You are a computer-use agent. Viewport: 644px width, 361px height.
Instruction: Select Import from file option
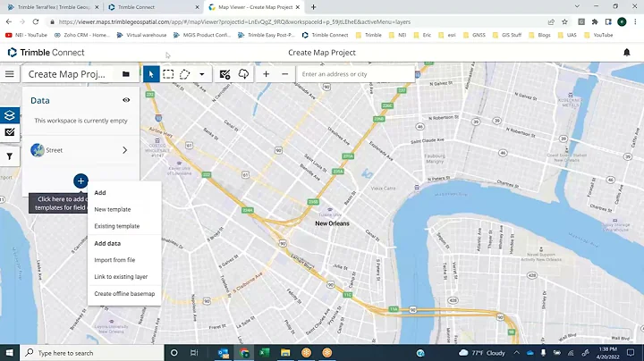114,260
